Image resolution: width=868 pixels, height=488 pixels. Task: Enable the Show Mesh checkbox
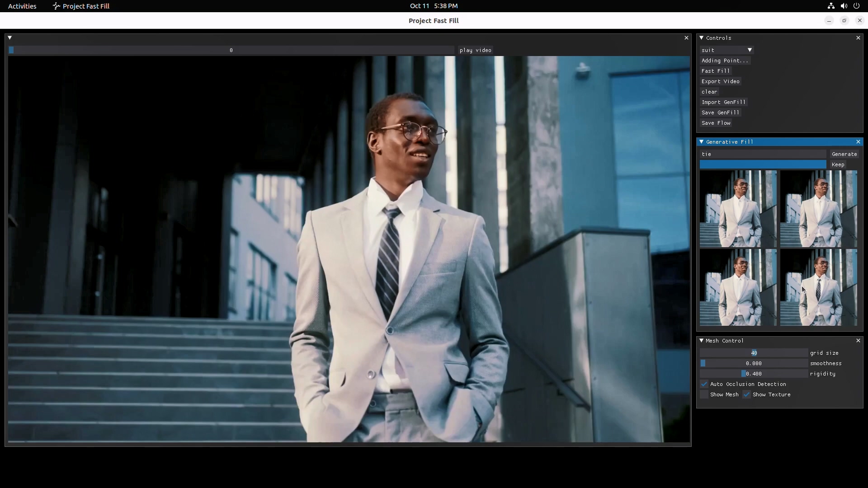pyautogui.click(x=704, y=394)
